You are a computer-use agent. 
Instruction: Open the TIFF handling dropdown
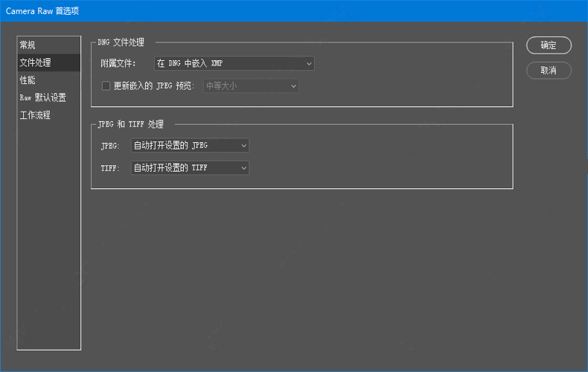point(190,168)
